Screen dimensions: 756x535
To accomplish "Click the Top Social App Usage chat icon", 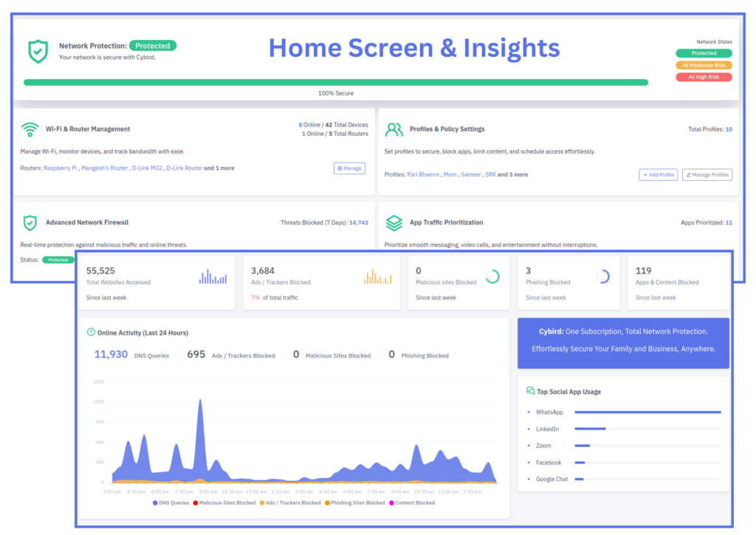I will 530,391.
